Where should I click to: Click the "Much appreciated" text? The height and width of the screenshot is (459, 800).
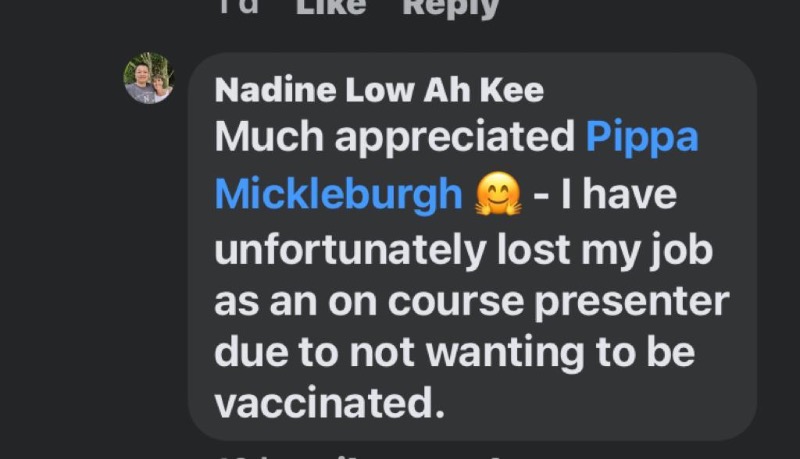click(x=395, y=137)
